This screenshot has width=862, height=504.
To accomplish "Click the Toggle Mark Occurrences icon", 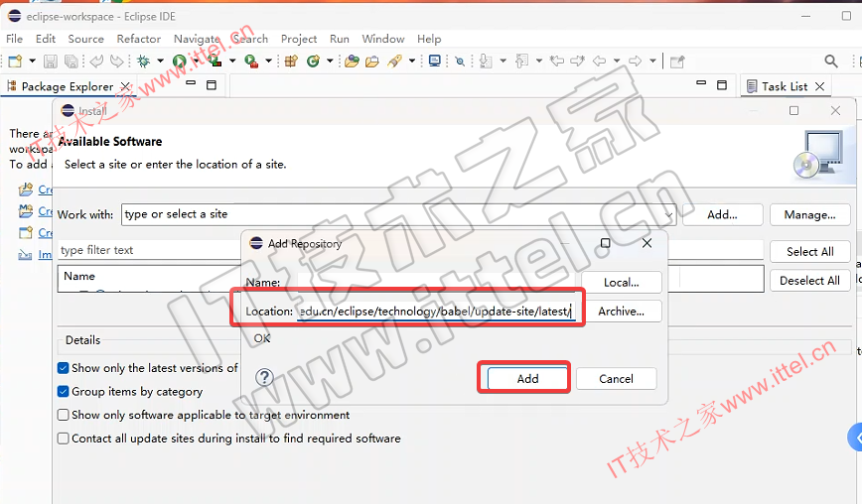I will tap(460, 61).
